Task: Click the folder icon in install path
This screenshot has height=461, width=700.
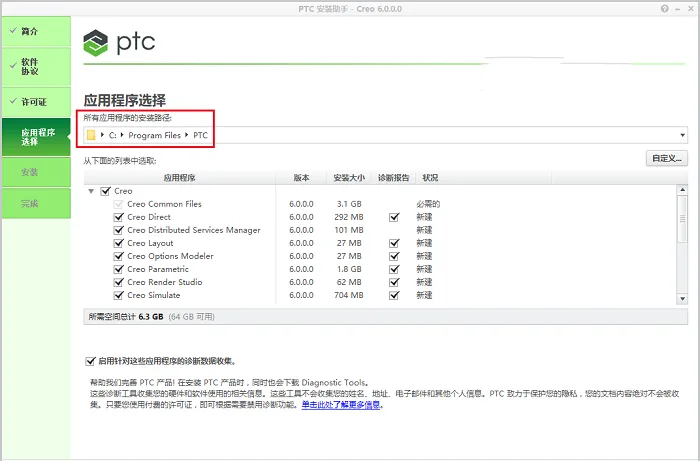Action: 91,135
